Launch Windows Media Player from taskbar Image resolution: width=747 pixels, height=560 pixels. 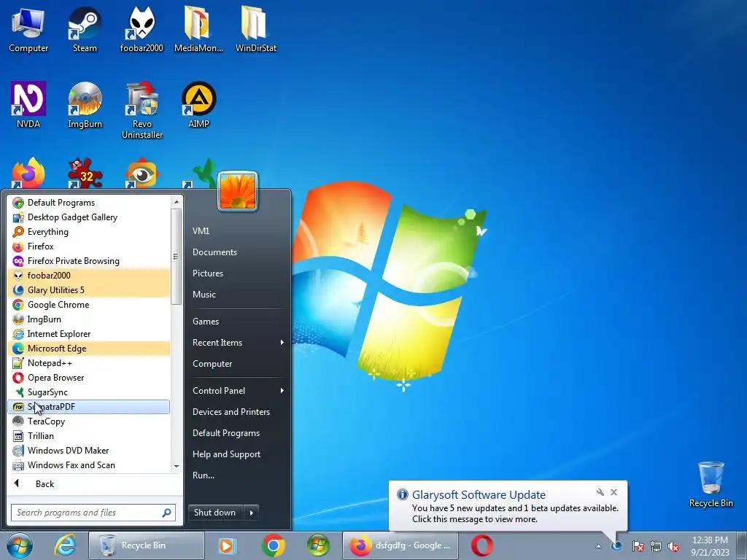tap(227, 545)
